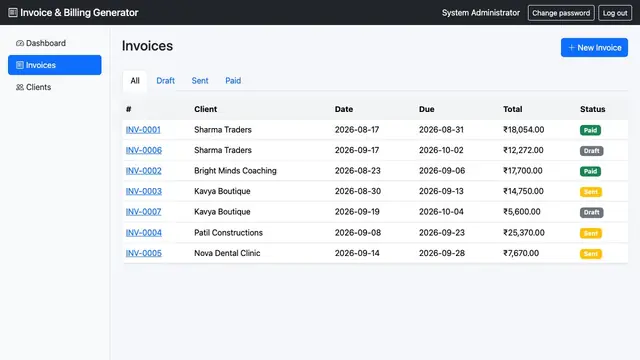This screenshot has width=640, height=360.
Task: Click the Date column header
Action: [x=344, y=109]
